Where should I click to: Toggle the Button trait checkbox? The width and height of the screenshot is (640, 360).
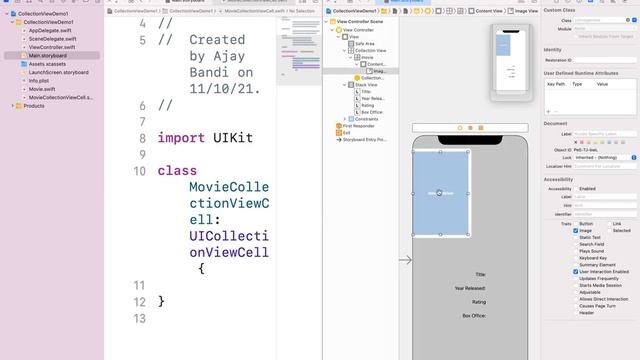click(576, 224)
